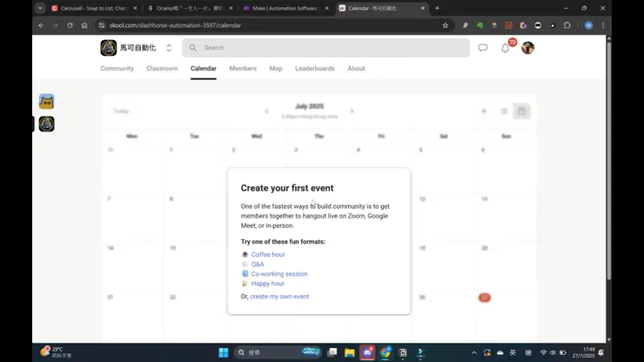
Task: Choose the Coffee hour format link
Action: click(x=268, y=254)
